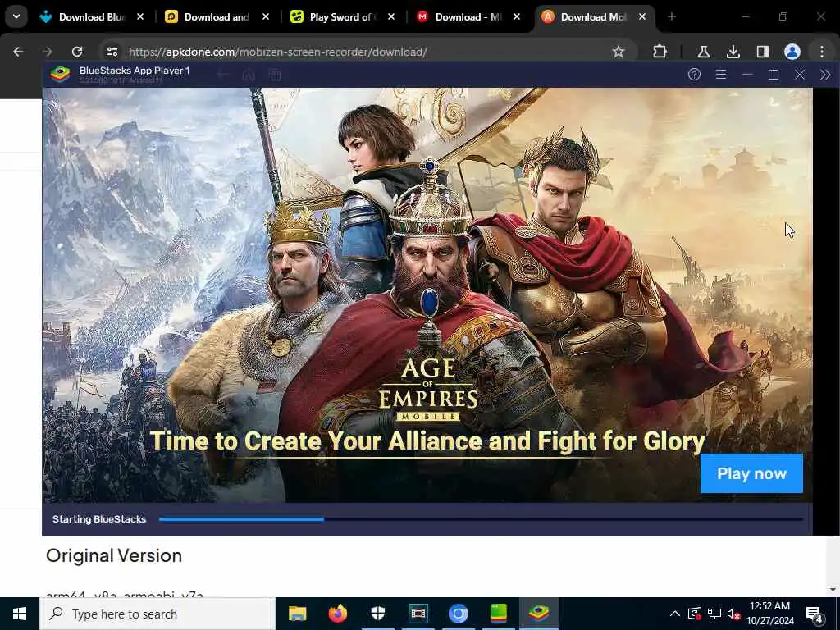Open a new browser tab
The height and width of the screenshot is (630, 840).
point(672,17)
